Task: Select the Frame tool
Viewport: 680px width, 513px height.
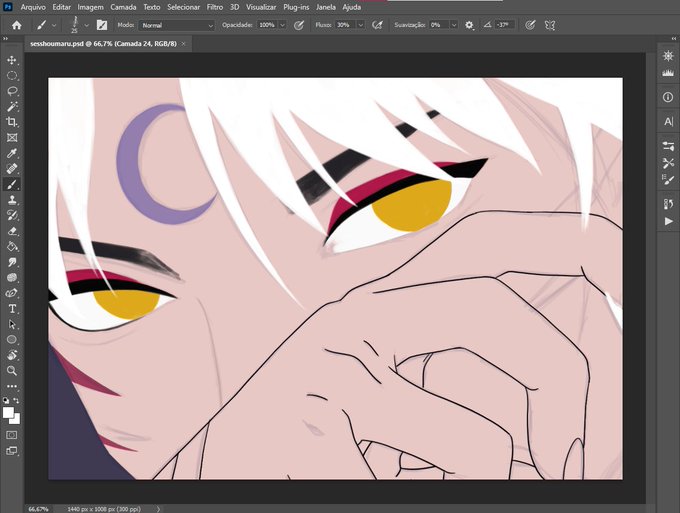Action: 12,138
